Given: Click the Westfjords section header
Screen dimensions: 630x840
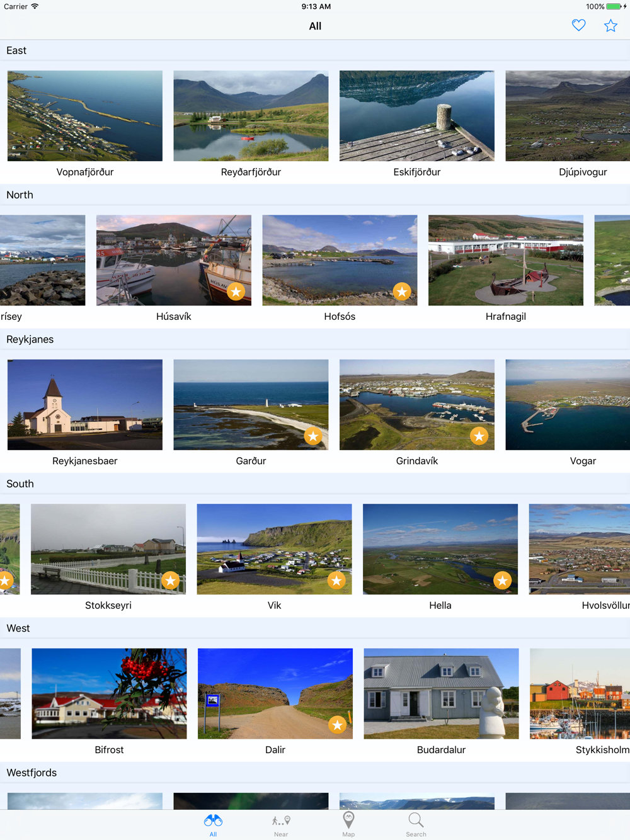Looking at the screenshot, I should 315,773.
